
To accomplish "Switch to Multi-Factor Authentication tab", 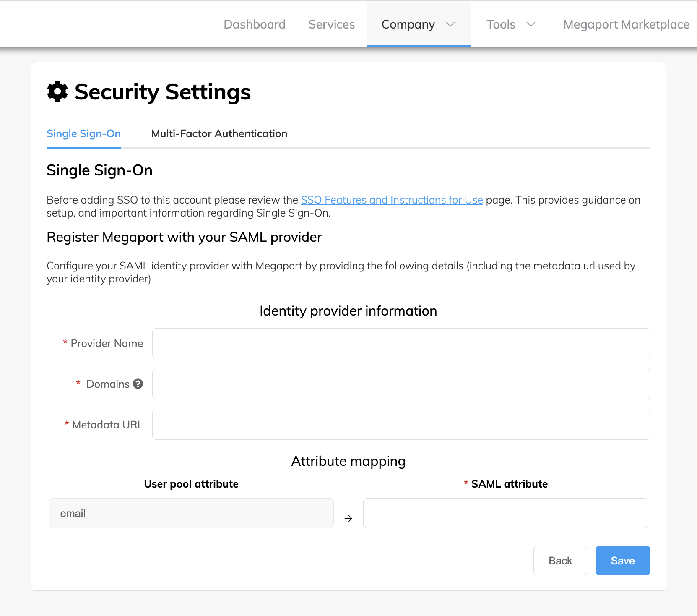I will [x=219, y=133].
